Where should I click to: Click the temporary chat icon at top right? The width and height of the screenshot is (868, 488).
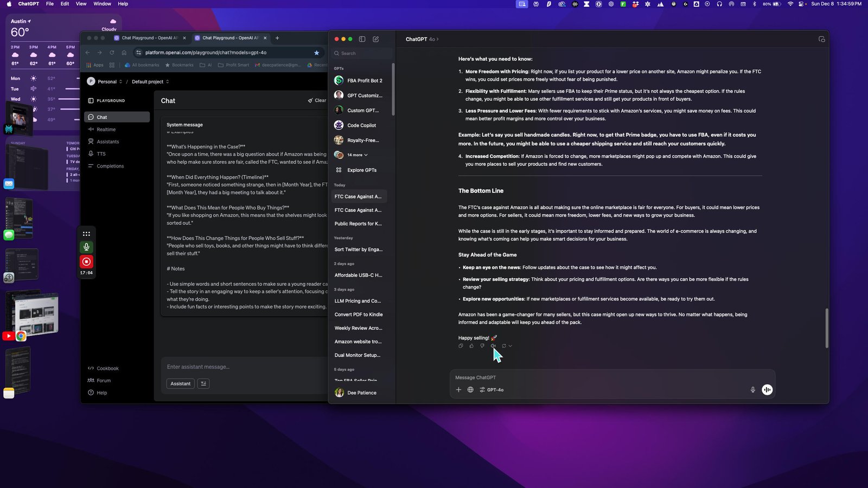(821, 39)
